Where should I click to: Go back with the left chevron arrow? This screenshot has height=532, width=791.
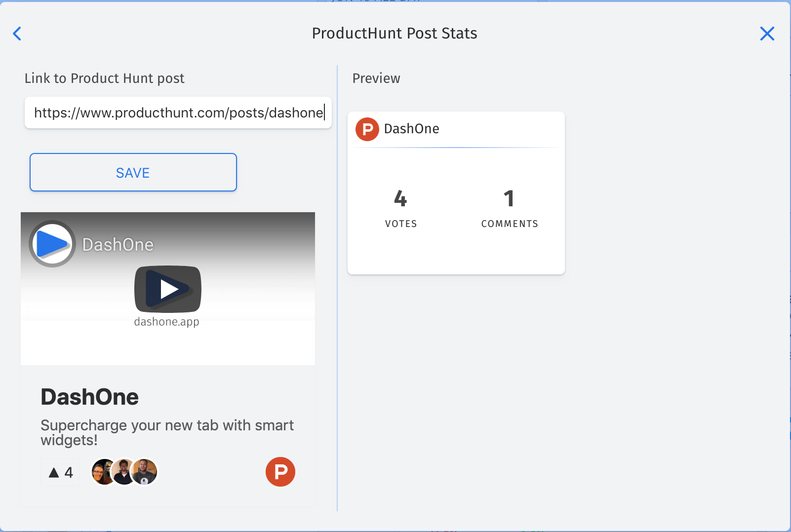tap(17, 34)
